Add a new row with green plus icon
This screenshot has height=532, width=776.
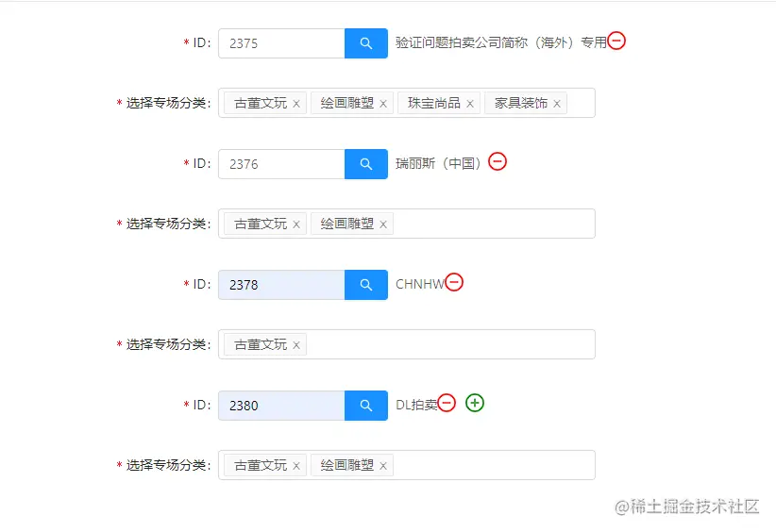[x=475, y=403]
